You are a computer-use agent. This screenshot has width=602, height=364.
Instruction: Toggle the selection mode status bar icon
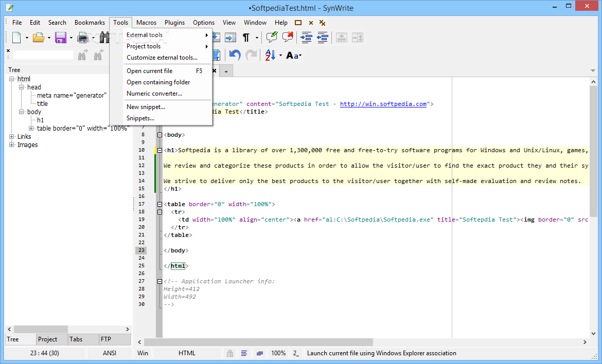(260, 353)
